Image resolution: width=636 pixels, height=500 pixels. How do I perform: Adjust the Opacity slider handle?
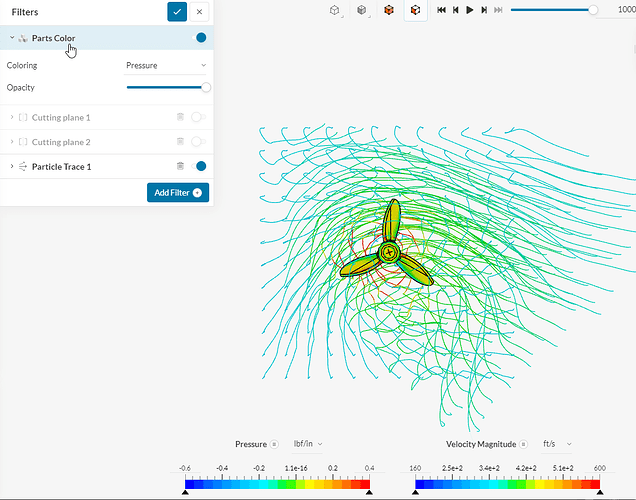click(206, 87)
